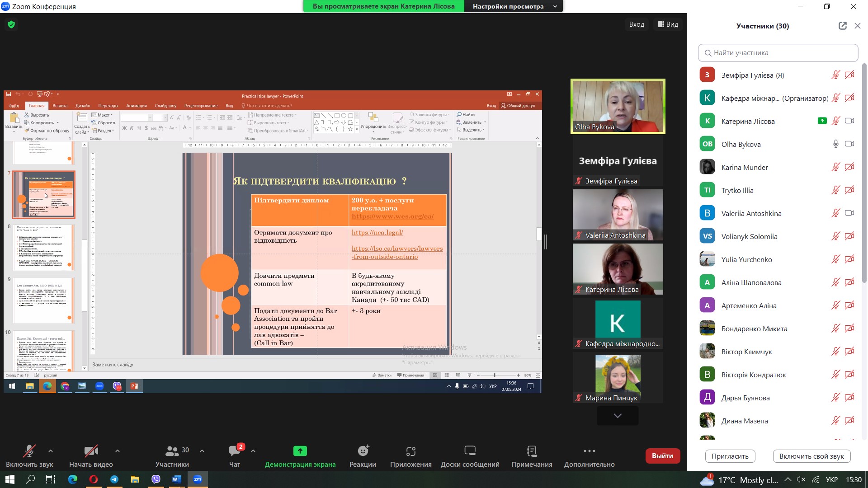Image resolution: width=868 pixels, height=488 pixels.
Task: Click Включить свой звук button
Action: coord(811,456)
